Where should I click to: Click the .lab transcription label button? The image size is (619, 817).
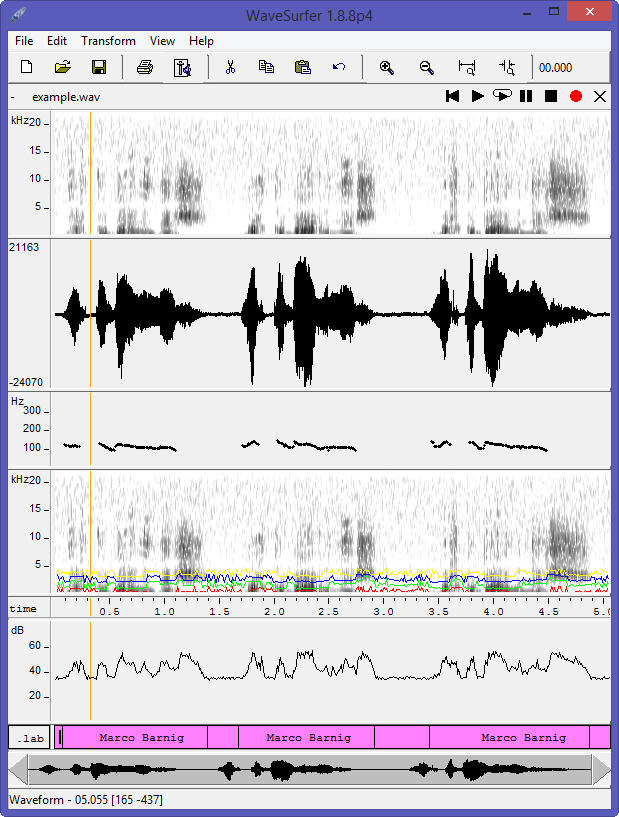[30, 738]
